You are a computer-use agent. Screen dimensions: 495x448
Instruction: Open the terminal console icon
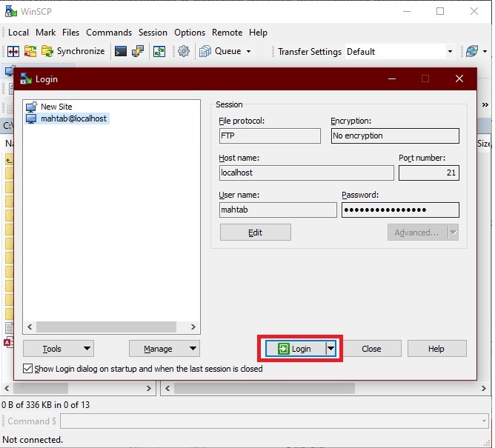[x=120, y=51]
